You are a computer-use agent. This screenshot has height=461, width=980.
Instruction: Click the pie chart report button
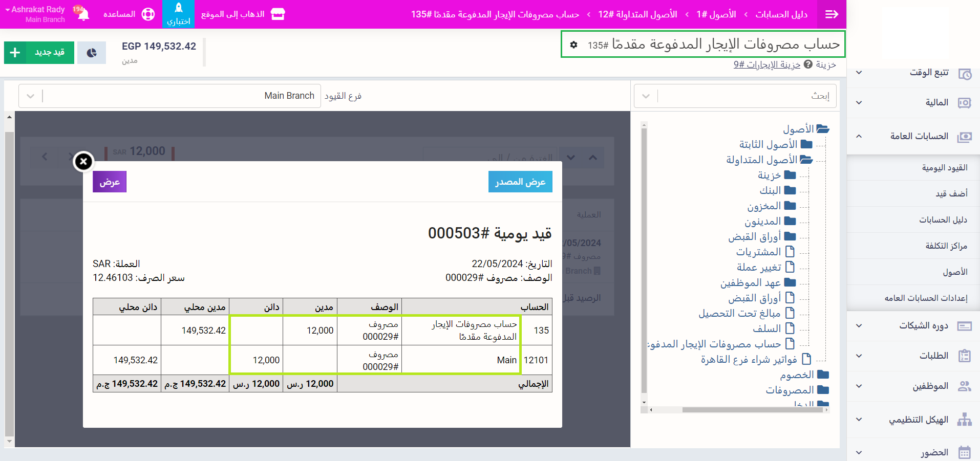(x=92, y=53)
